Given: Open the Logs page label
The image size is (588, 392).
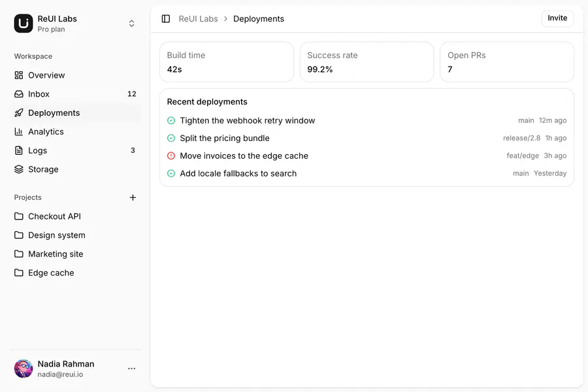Looking at the screenshot, I should [37, 150].
